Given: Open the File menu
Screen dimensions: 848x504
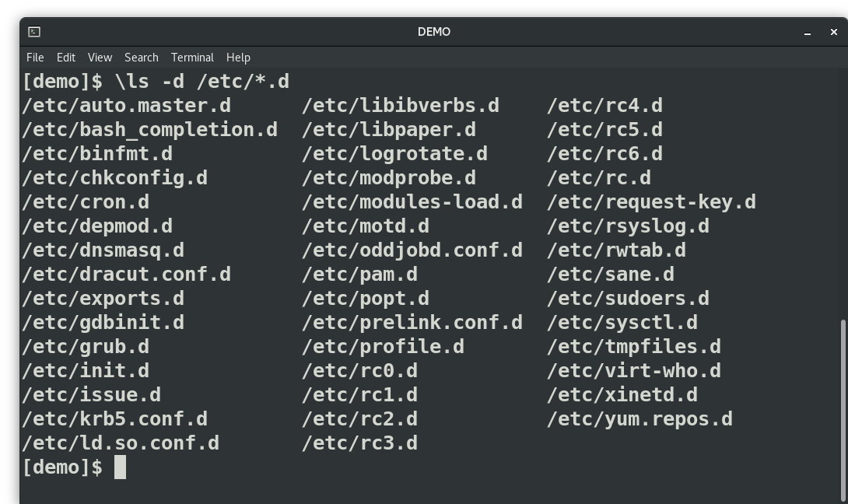Looking at the screenshot, I should 35,58.
